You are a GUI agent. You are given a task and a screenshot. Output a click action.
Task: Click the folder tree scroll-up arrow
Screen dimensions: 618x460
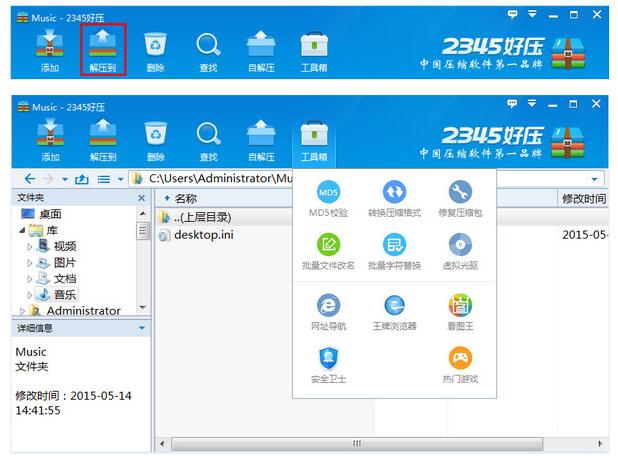[x=143, y=214]
